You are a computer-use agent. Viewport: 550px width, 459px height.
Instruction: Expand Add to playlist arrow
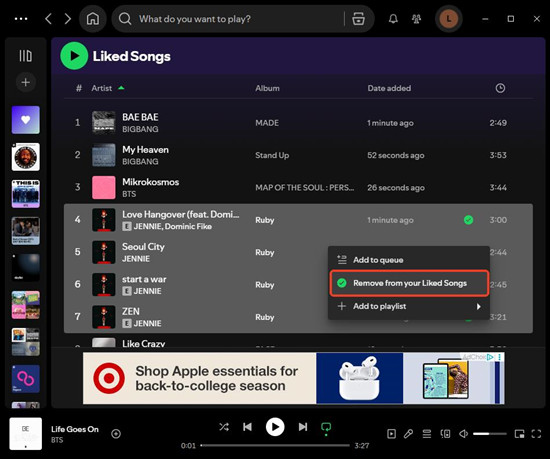tap(478, 306)
